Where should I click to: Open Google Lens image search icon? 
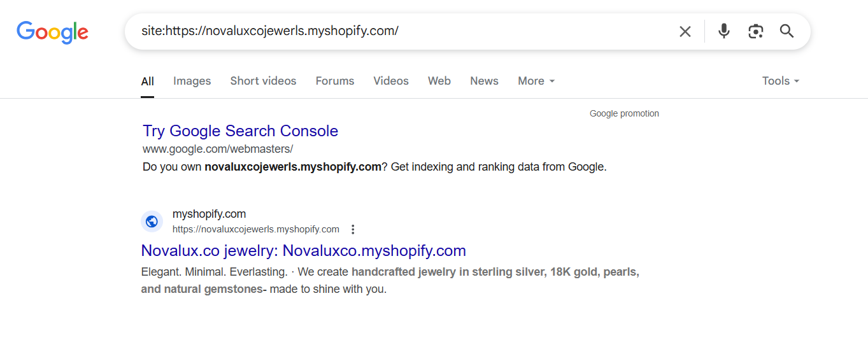point(755,31)
